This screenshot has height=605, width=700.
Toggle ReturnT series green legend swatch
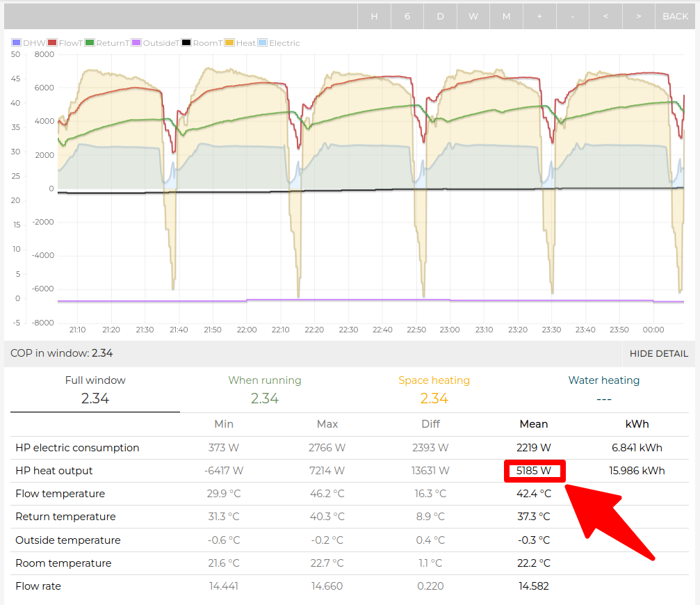pos(90,43)
